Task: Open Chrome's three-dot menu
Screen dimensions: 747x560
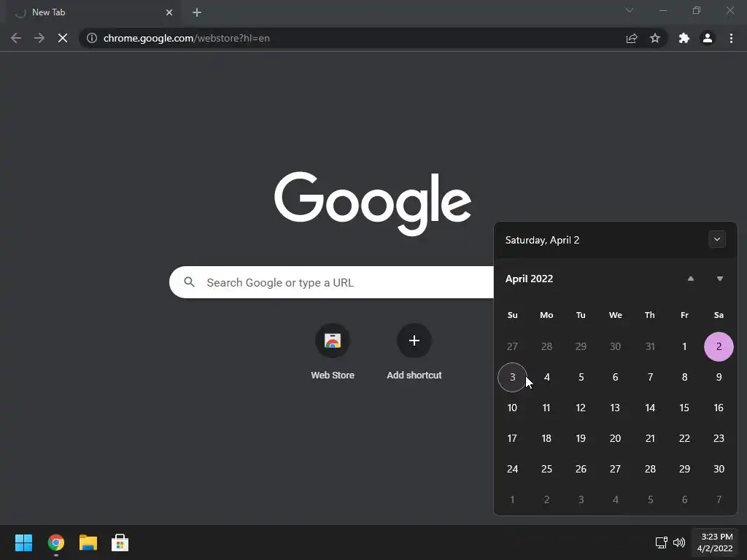Action: pyautogui.click(x=731, y=38)
